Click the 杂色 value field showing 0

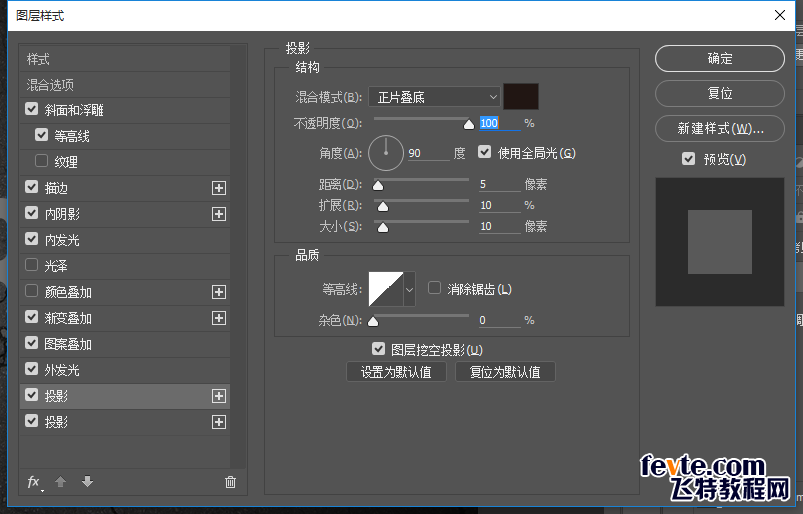pos(499,320)
